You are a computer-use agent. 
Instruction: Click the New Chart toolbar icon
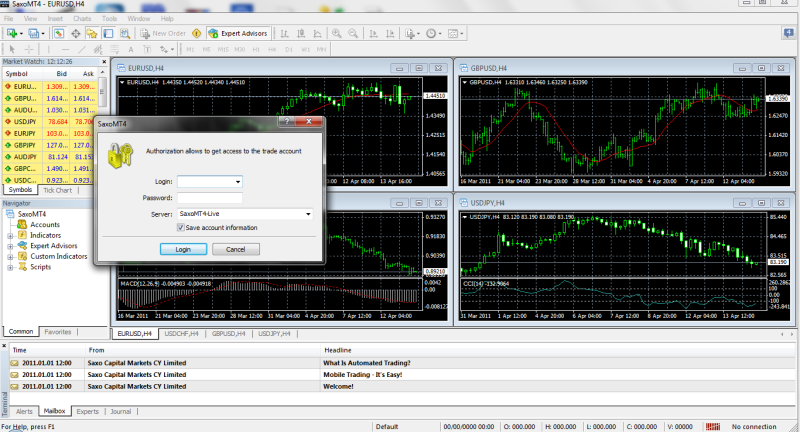(12, 33)
